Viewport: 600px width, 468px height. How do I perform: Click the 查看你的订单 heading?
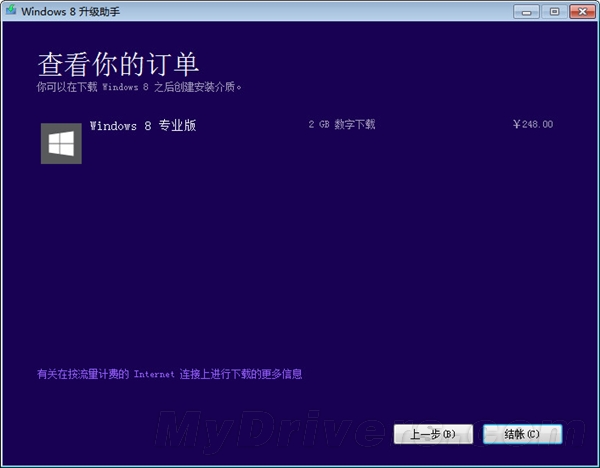119,64
